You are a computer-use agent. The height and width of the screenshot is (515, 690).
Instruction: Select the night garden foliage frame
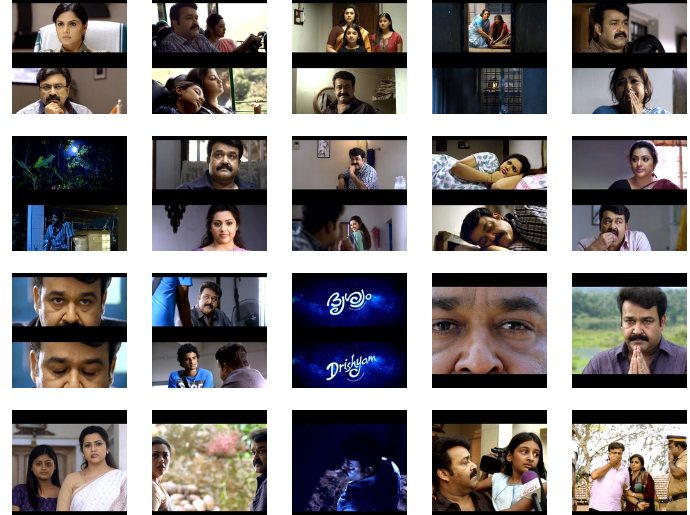point(69,164)
